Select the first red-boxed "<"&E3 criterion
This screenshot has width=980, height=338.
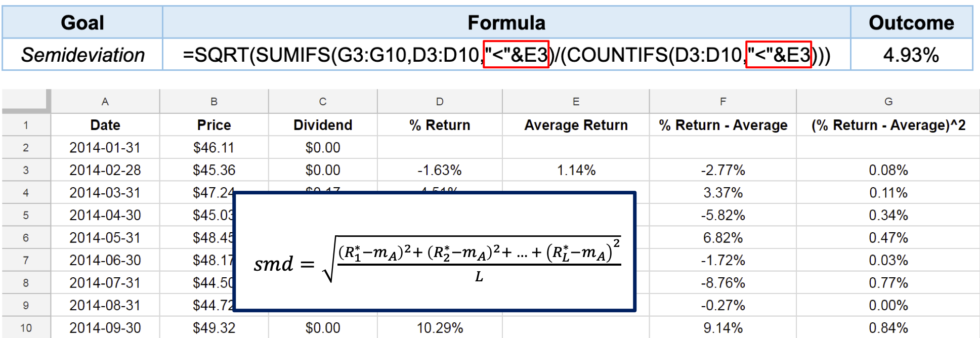coord(516,54)
